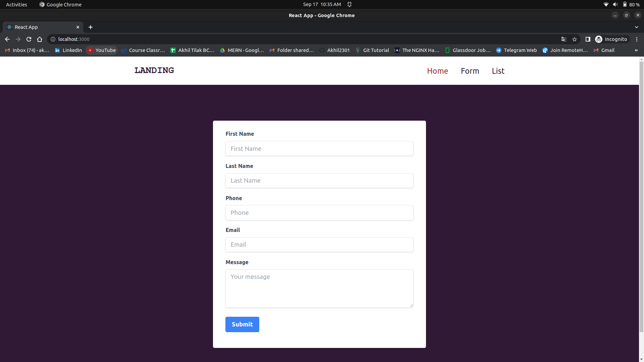This screenshot has width=644, height=362.
Task: Expand the bookmarks overflow chevron
Action: [x=636, y=50]
